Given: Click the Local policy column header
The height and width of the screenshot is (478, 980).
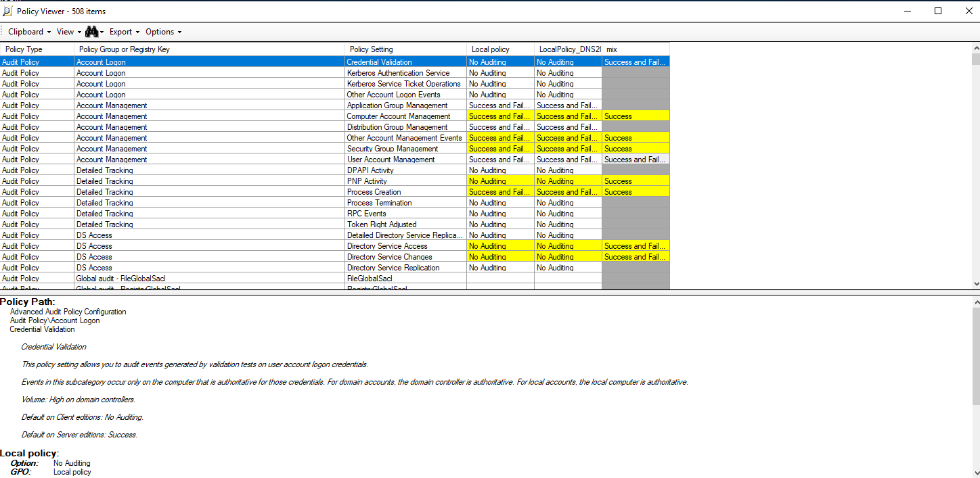Looking at the screenshot, I should [490, 49].
